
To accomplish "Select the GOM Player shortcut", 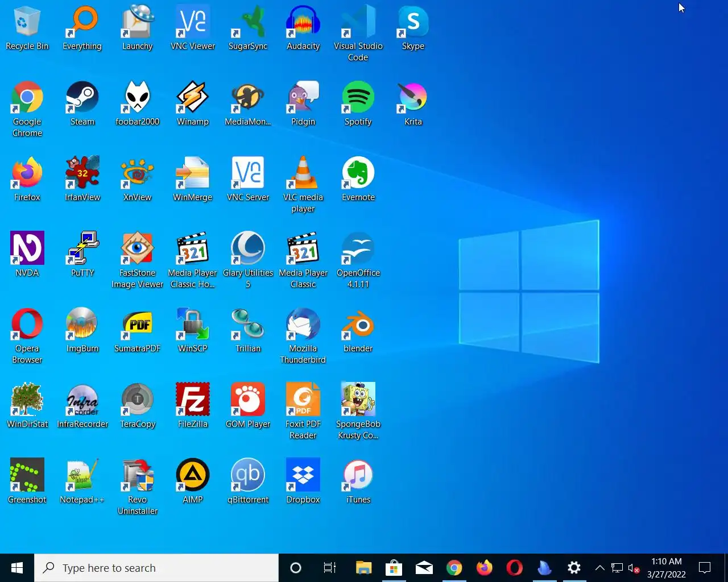I will pyautogui.click(x=247, y=406).
